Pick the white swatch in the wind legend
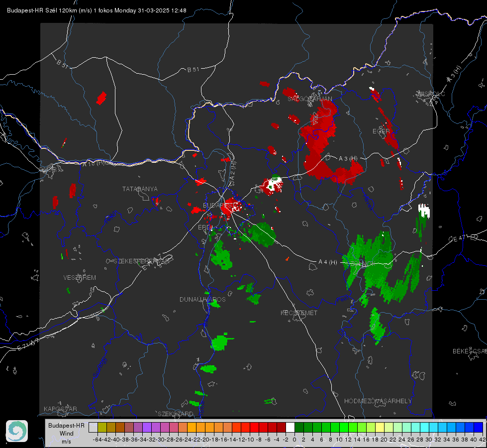487x448 pixels. (290, 427)
